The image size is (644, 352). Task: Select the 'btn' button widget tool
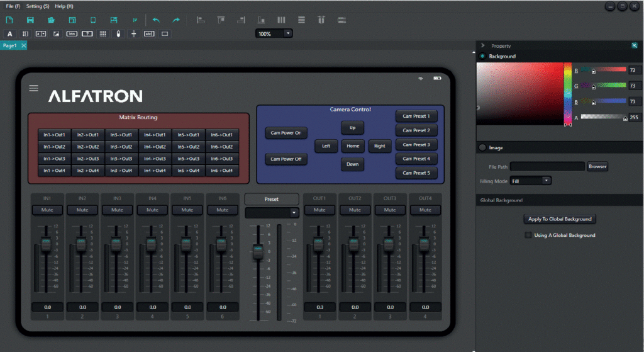(72, 34)
